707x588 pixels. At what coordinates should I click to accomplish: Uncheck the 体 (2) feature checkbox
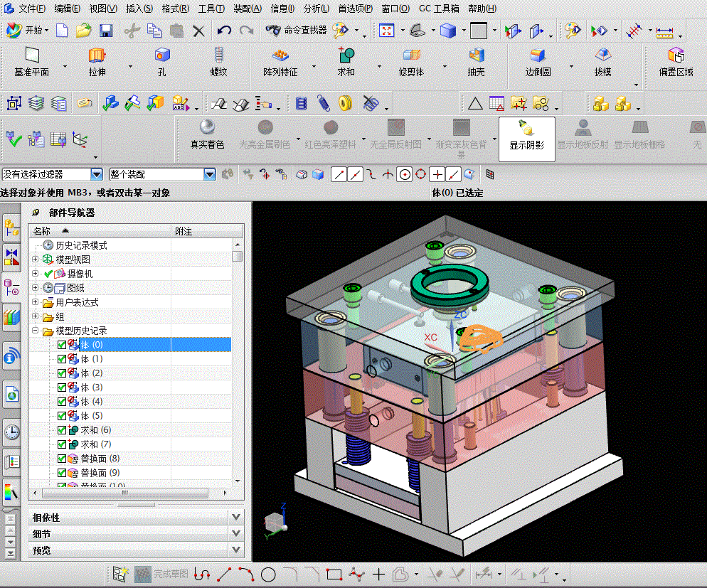point(62,373)
